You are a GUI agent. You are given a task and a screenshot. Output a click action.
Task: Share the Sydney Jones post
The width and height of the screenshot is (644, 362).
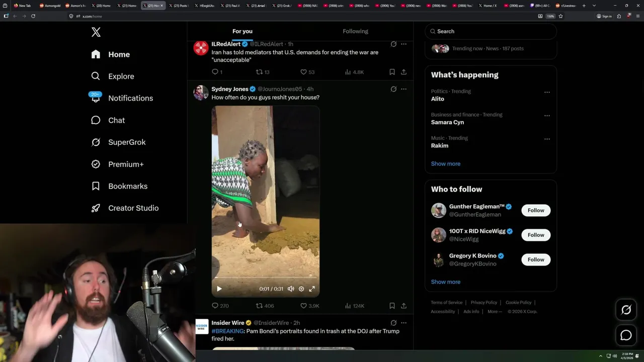[x=404, y=306]
